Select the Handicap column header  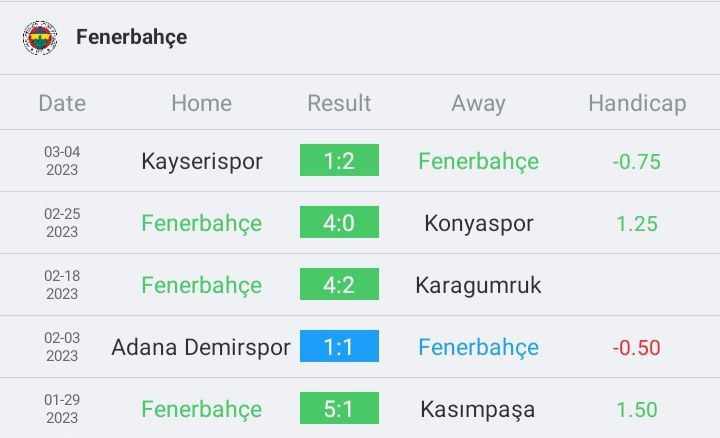tap(637, 104)
